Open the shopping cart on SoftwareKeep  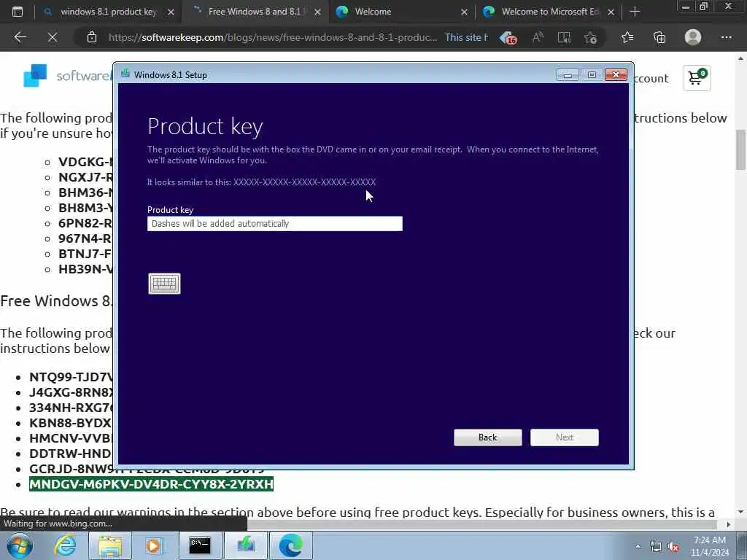697,77
